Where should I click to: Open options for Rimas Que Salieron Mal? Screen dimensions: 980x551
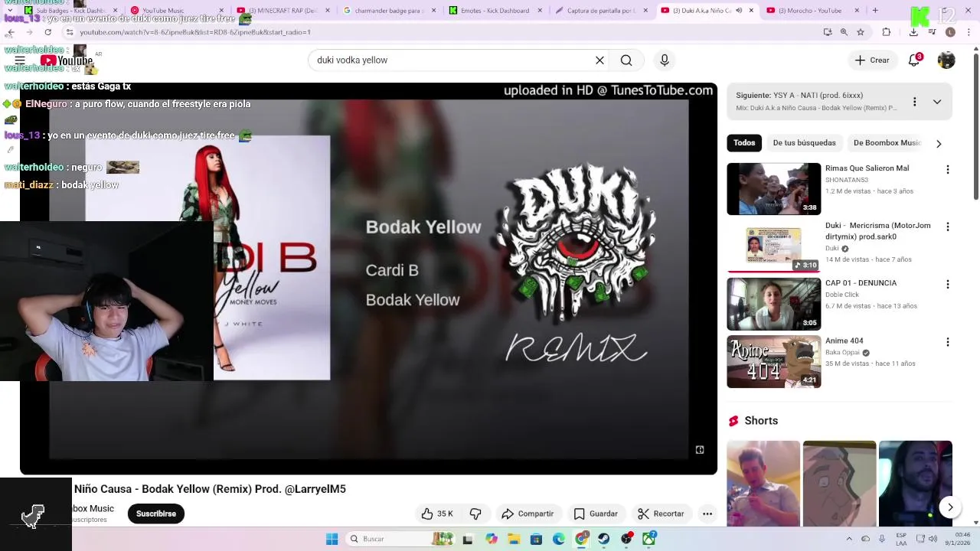(x=948, y=169)
